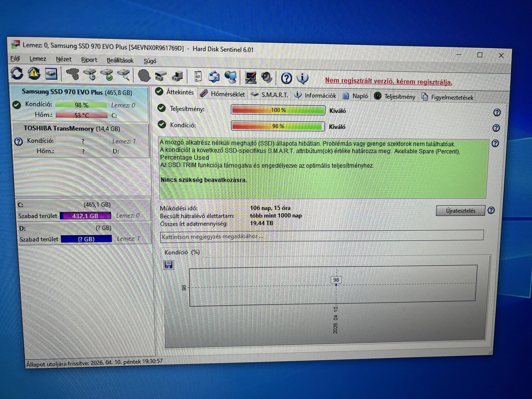Switch to the Áttekintés tab
532x399 pixels.
click(175, 92)
